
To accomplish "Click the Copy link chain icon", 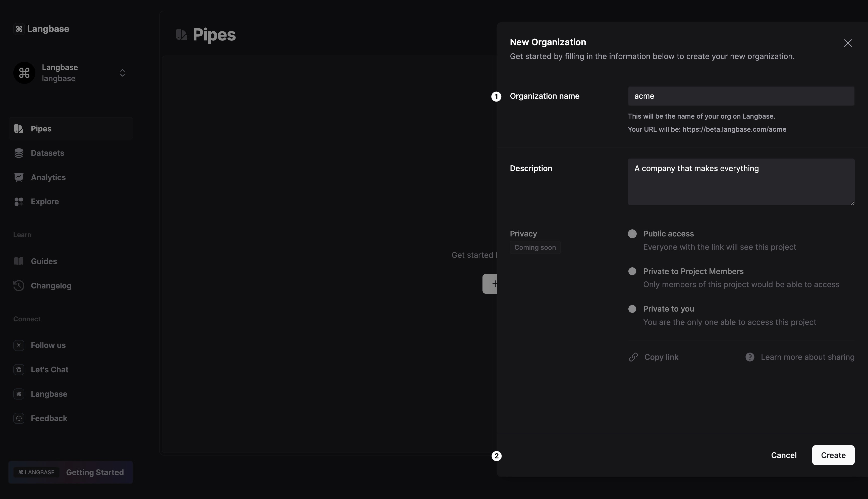I will [633, 357].
